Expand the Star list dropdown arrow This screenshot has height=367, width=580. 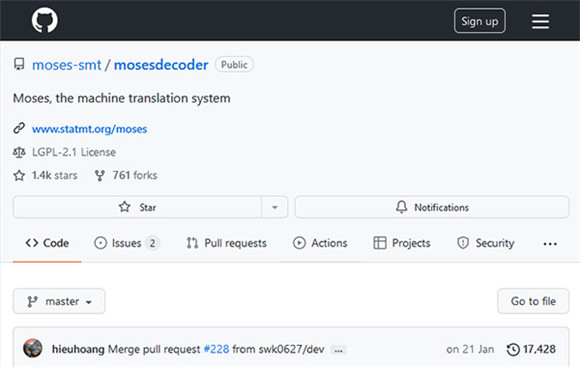[274, 207]
